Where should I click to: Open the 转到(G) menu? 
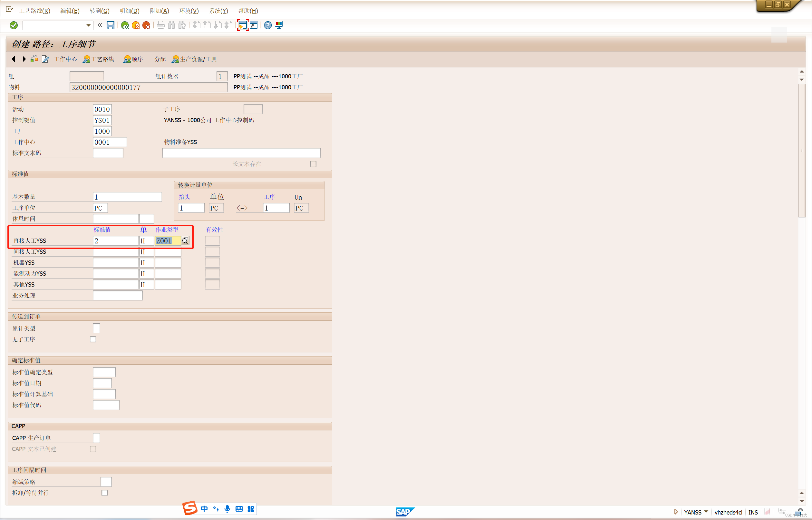click(x=99, y=11)
